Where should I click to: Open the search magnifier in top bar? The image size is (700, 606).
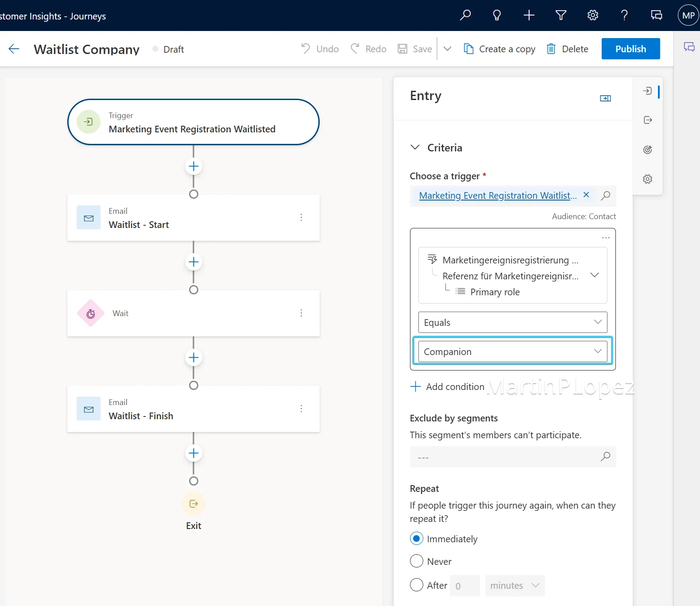pos(465,15)
